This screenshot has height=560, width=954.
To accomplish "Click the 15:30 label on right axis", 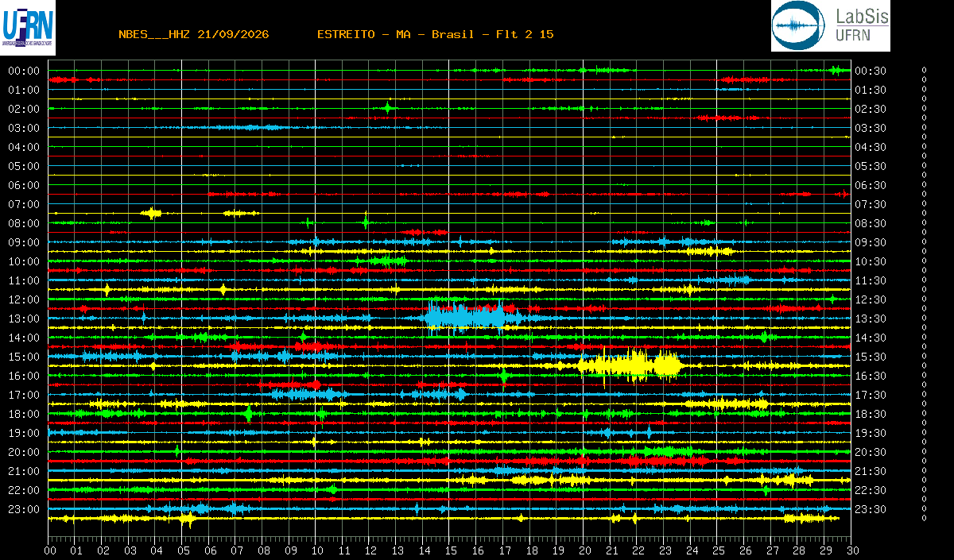I will tap(871, 357).
